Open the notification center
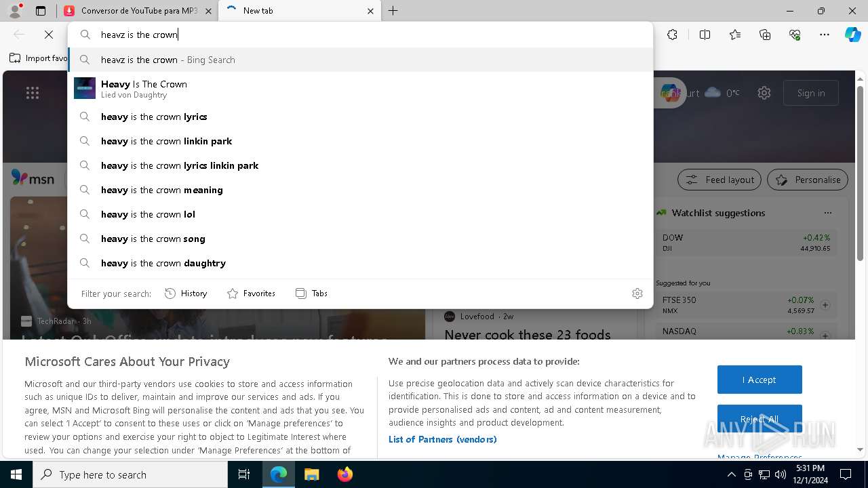Screen dimensions: 868x488 (846, 474)
